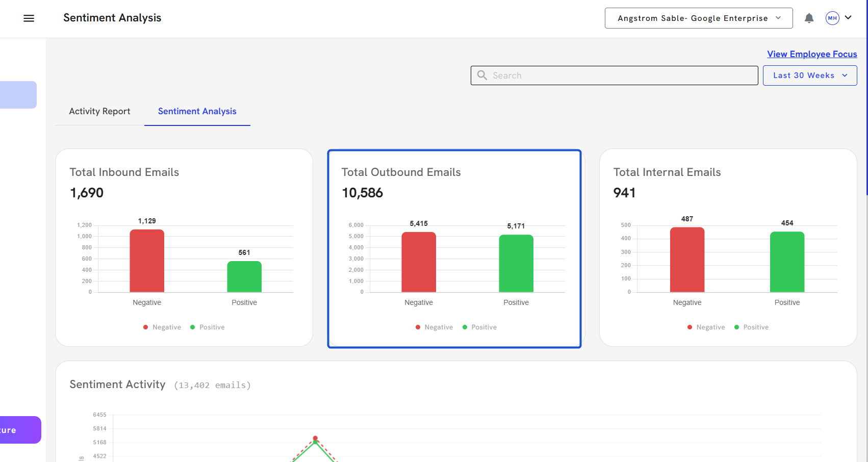Click the notifications bell icon
This screenshot has width=868, height=462.
pos(809,18)
